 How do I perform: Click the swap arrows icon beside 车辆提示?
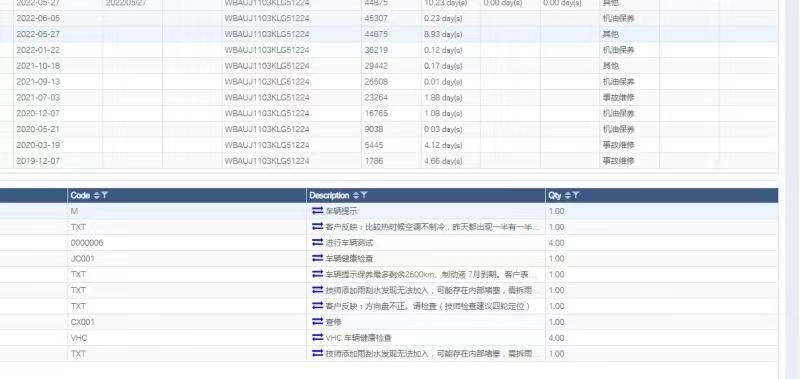click(x=317, y=211)
